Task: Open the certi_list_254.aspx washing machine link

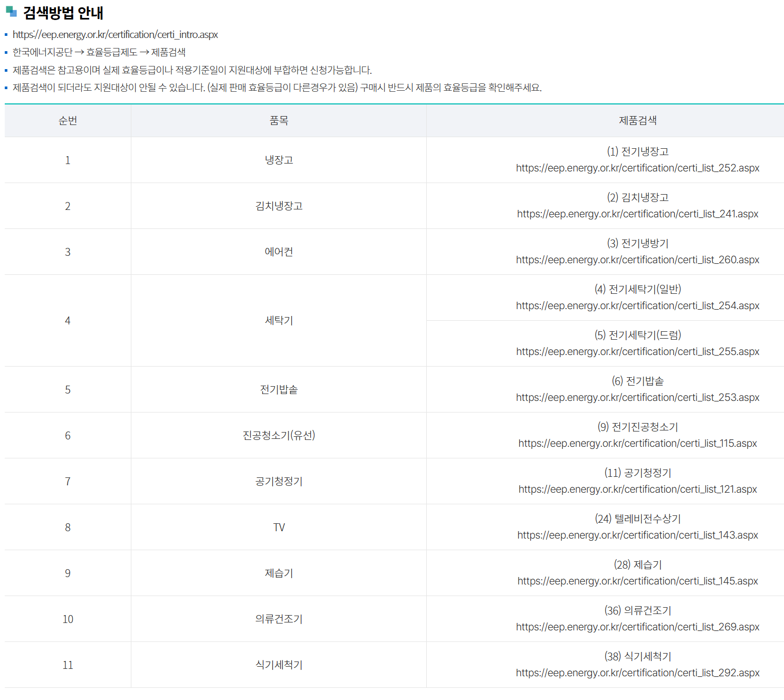Action: point(637,305)
